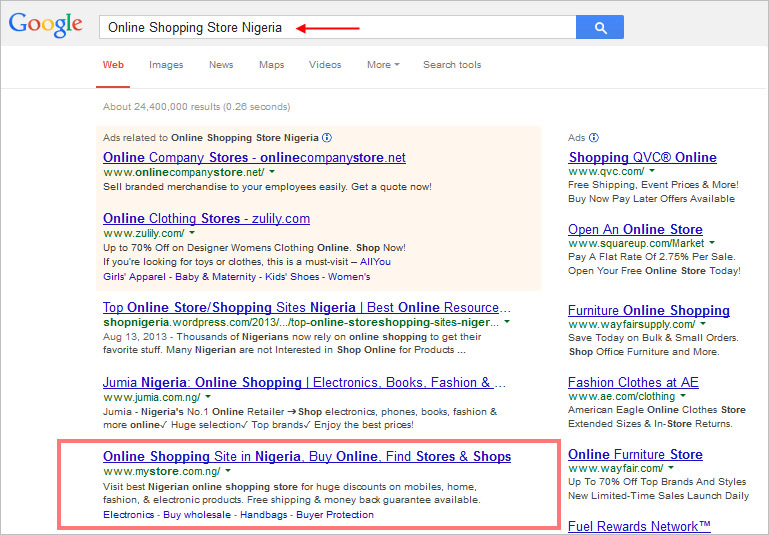Expand arrow next to www.zulily.com/
The height and width of the screenshot is (535, 769).
click(x=192, y=233)
